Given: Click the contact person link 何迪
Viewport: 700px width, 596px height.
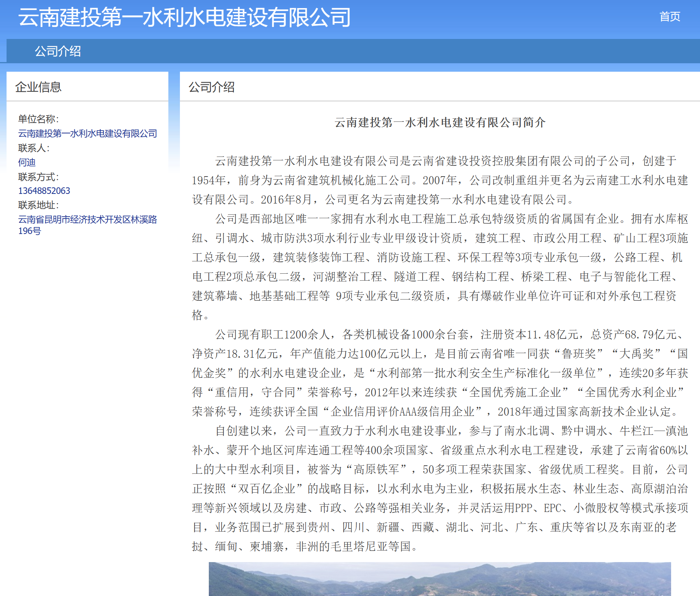Looking at the screenshot, I should point(27,162).
